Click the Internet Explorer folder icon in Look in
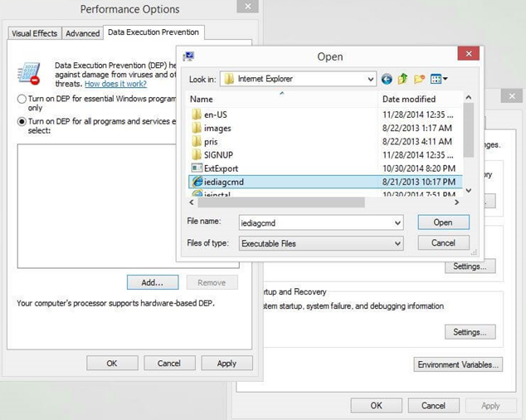Viewport: 526px width, 420px height. 229,79
